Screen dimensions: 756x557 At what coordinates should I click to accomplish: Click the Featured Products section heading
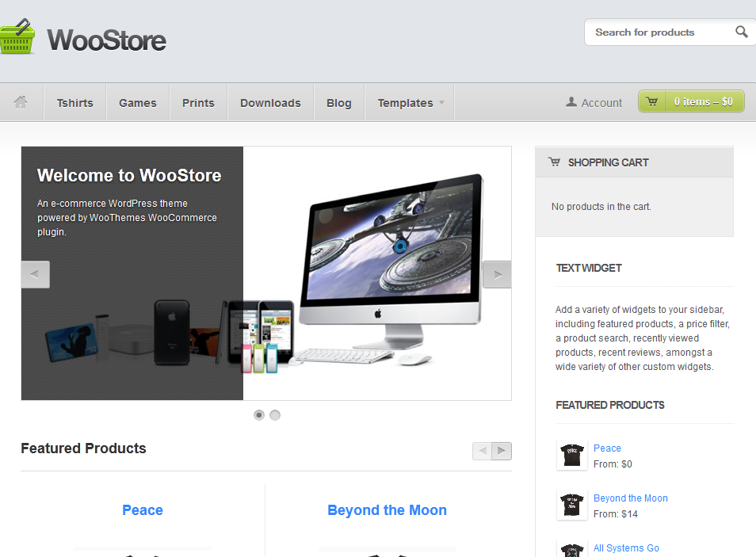[x=83, y=448]
